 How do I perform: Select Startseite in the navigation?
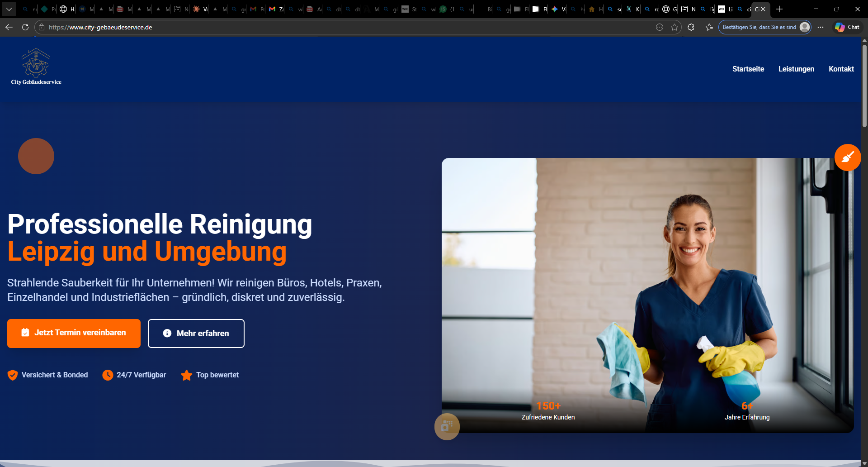pyautogui.click(x=748, y=69)
